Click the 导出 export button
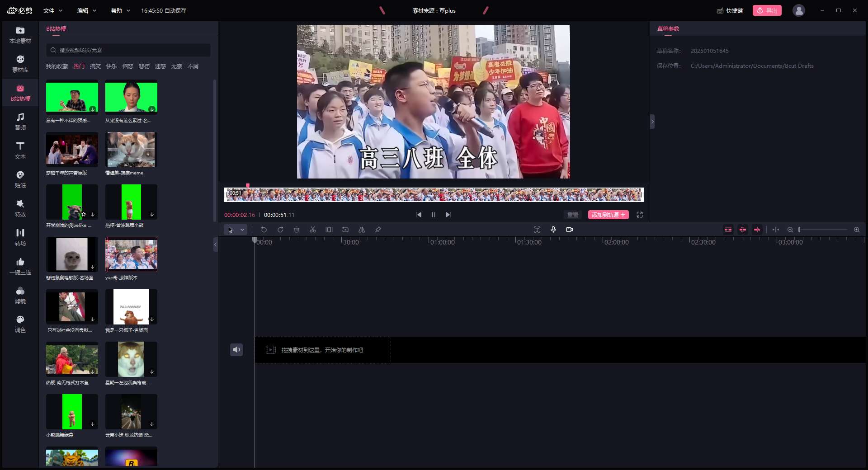This screenshot has height=470, width=868. [x=767, y=10]
